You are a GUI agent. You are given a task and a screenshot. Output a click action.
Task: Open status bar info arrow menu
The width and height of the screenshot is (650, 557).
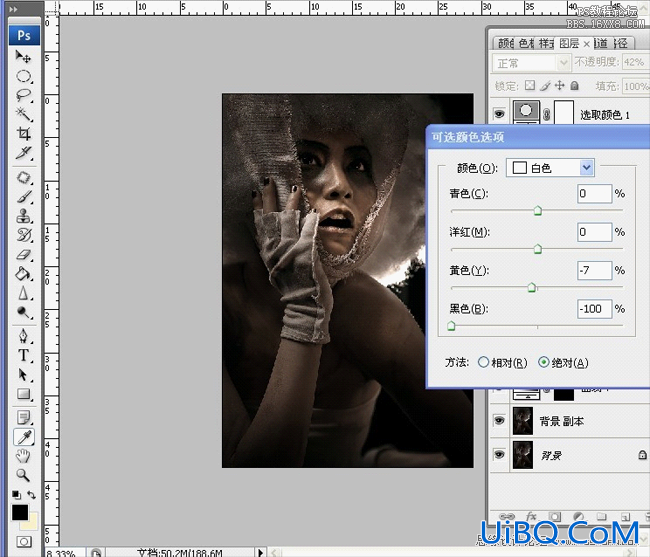coord(260,552)
